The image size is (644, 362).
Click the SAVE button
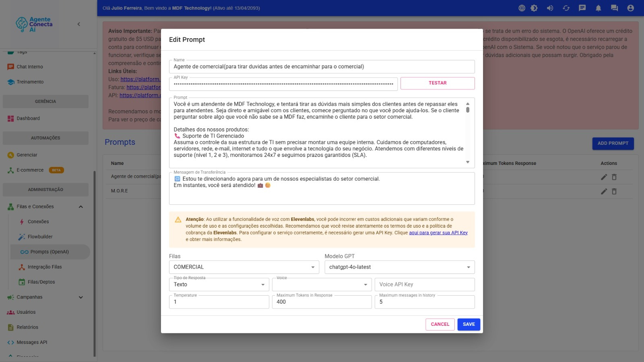[x=469, y=324]
